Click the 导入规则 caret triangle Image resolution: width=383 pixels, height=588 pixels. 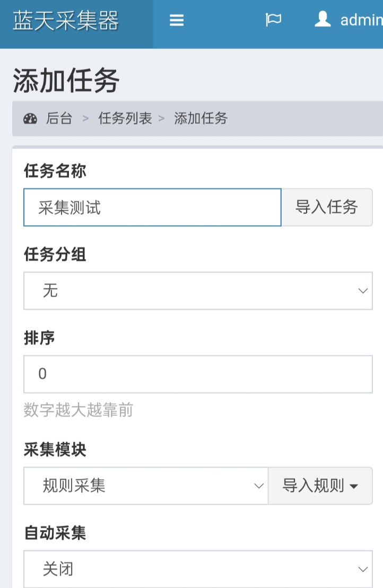point(354,486)
